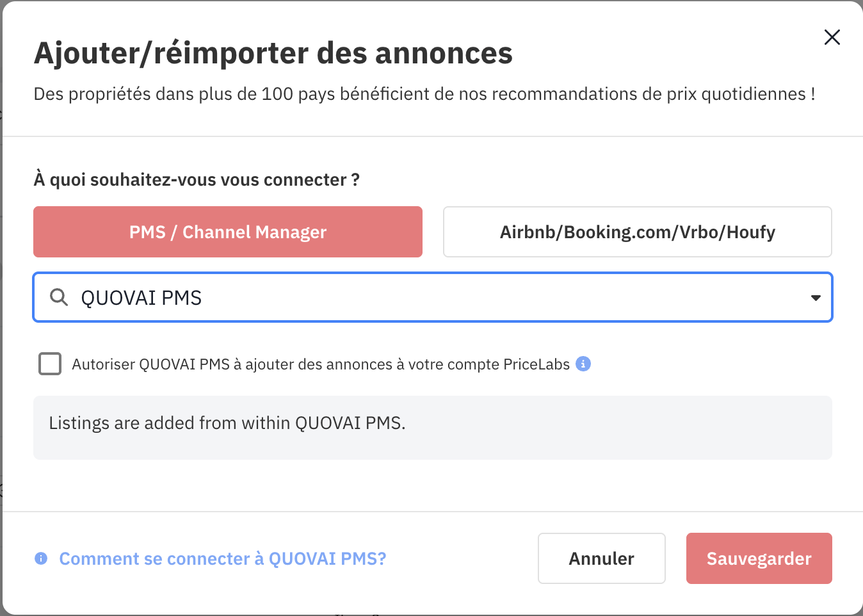Viewport: 863px width, 616px height.
Task: Click the subtitle about 100 pays
Action: click(x=424, y=94)
